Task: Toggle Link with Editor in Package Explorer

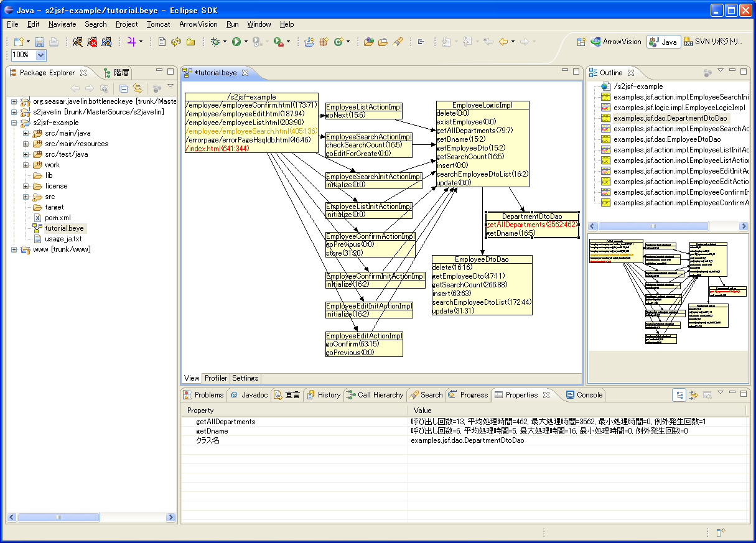Action: coord(138,88)
